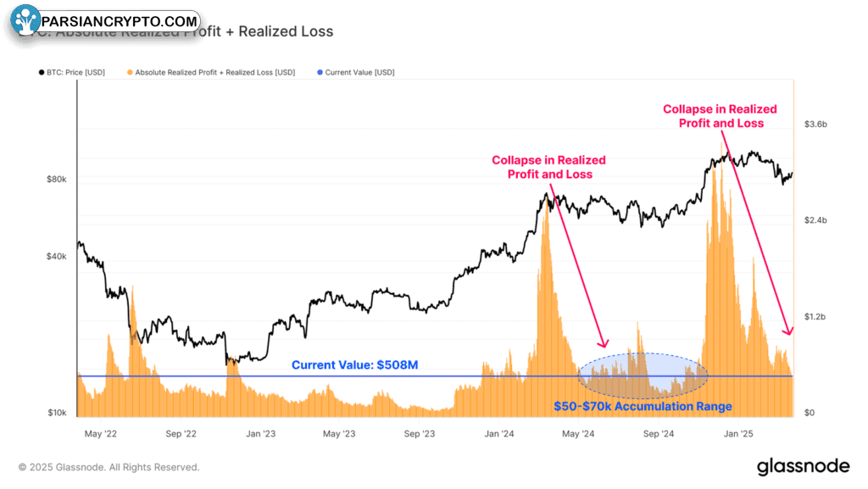Select the $50-$70k Accumulation Range label
868x489 pixels.
click(x=643, y=407)
